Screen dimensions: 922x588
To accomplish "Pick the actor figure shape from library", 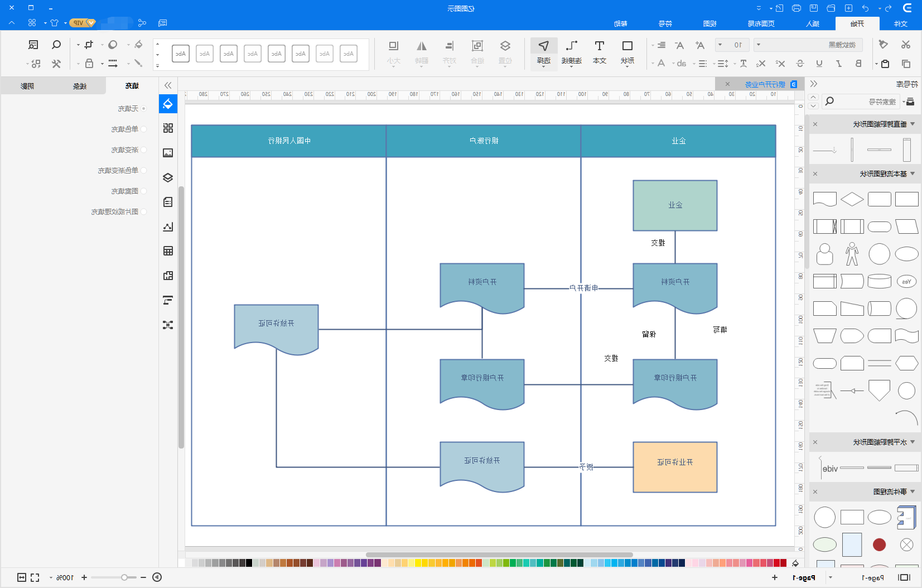I will [852, 254].
